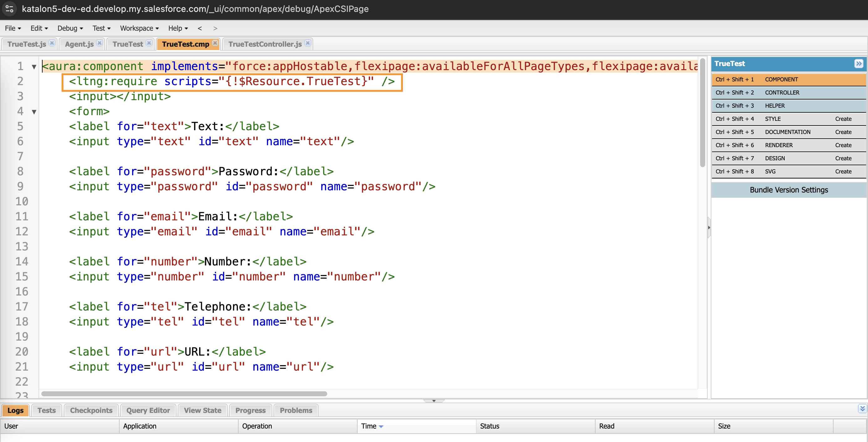The height and width of the screenshot is (442, 868).
Task: Toggle Time column sort order
Action: [x=416, y=426]
